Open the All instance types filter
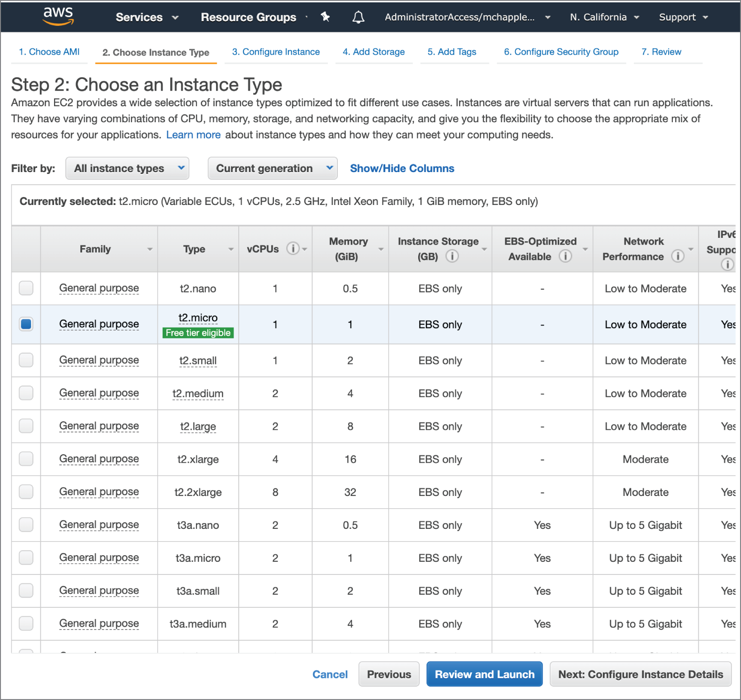This screenshot has height=700, width=741. click(x=127, y=168)
